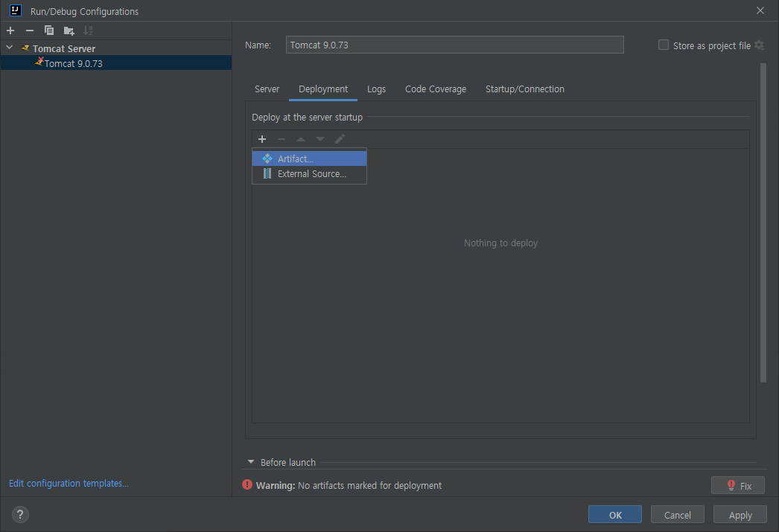Remove selected configuration with minus icon

tap(30, 31)
